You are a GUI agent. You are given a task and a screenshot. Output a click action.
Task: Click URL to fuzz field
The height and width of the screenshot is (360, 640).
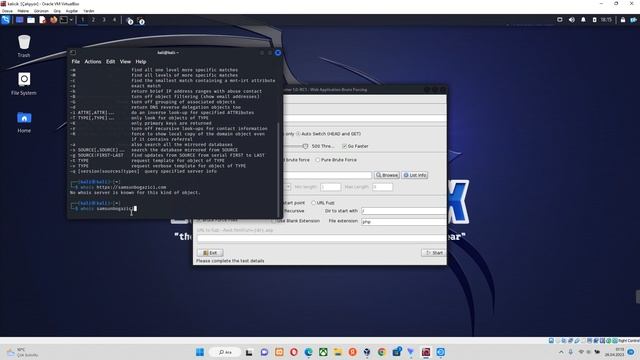322,238
